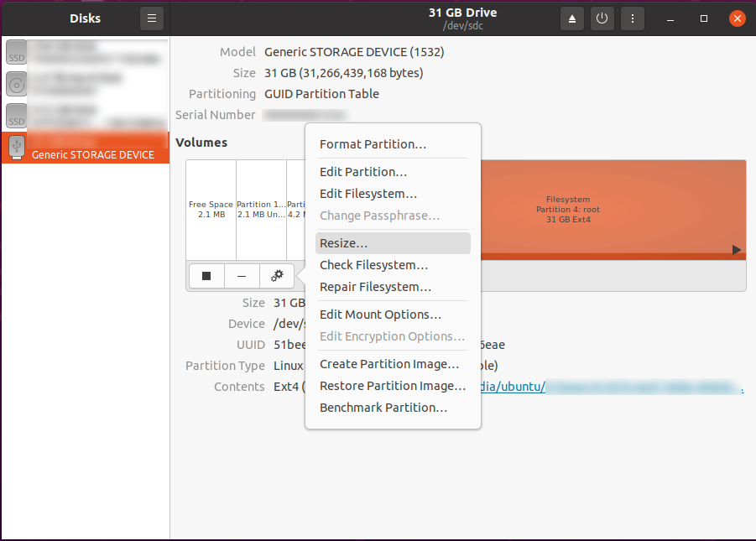Choose Create Partition Image...
756x541 pixels.
tap(389, 364)
